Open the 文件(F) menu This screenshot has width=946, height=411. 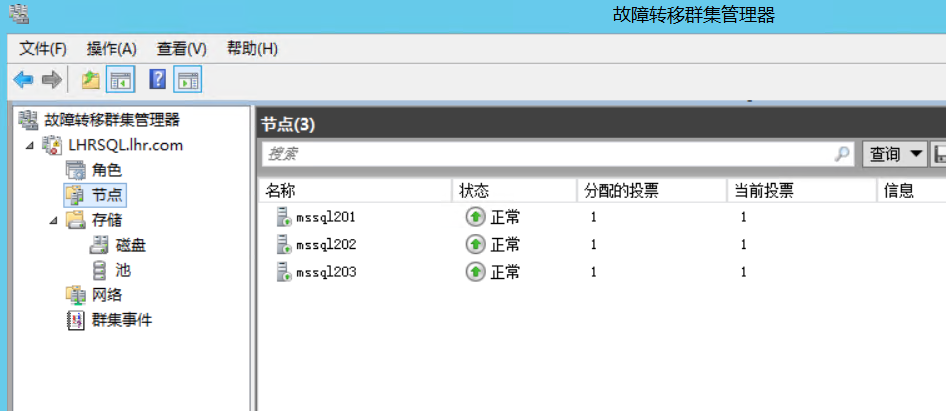click(43, 49)
